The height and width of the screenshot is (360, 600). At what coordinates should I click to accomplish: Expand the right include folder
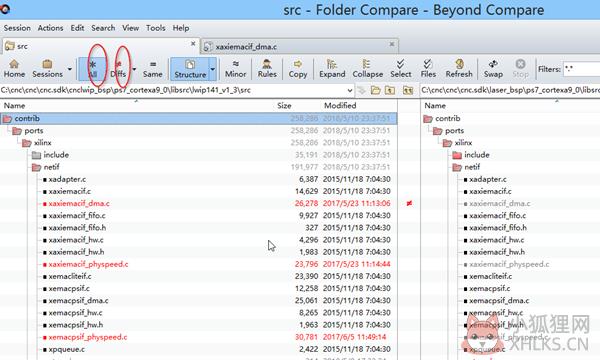457,155
